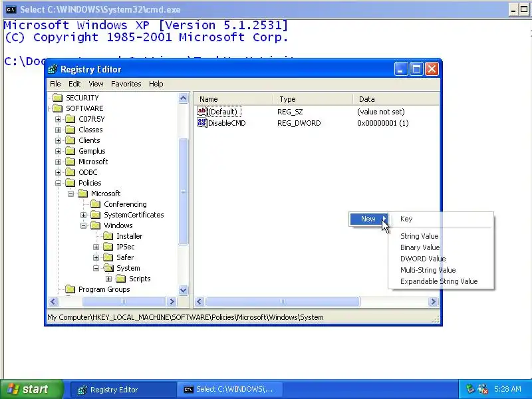Image resolution: width=532 pixels, height=399 pixels.
Task: Open the View menu
Action: point(96,84)
